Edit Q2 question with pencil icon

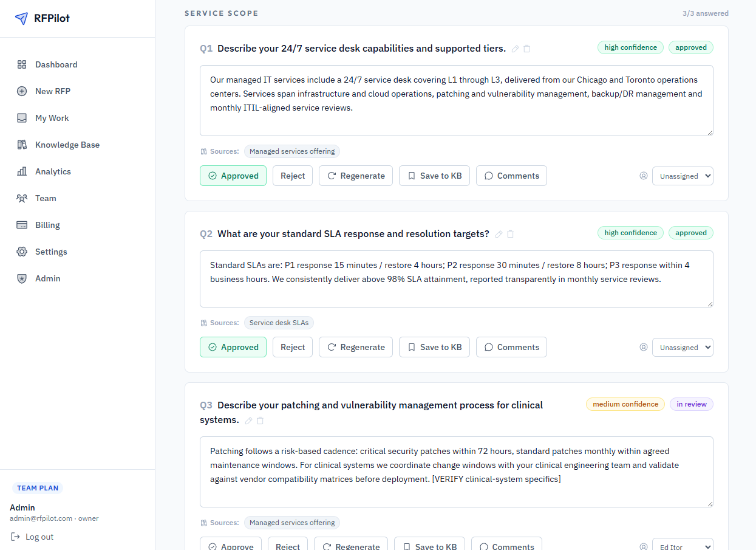click(499, 234)
